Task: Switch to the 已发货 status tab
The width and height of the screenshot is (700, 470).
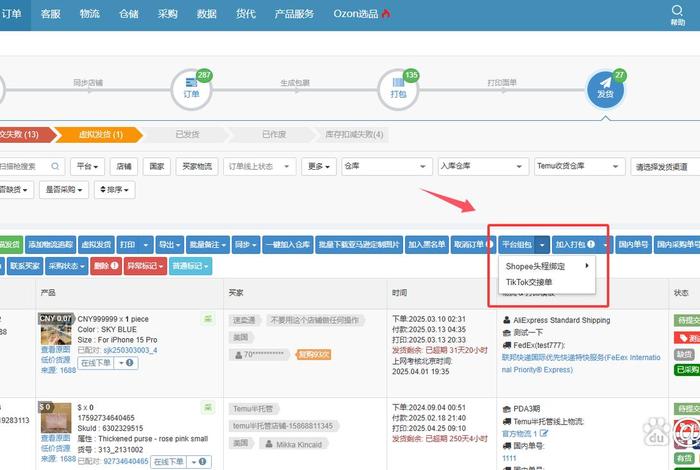Action: pos(187,134)
